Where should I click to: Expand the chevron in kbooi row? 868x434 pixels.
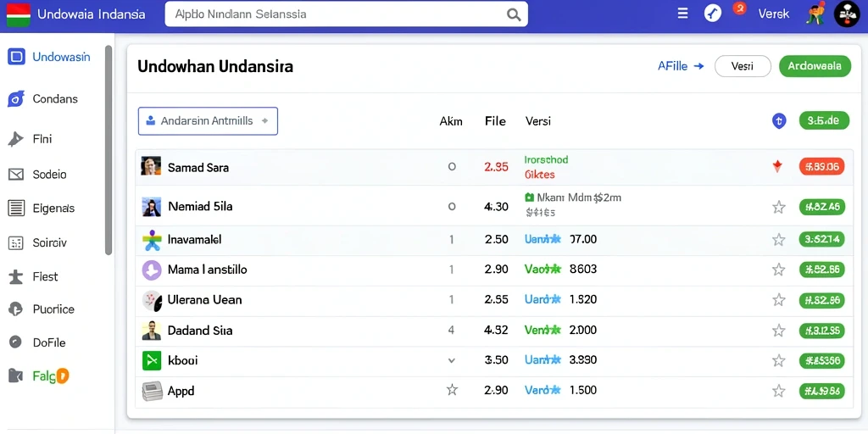tap(451, 360)
